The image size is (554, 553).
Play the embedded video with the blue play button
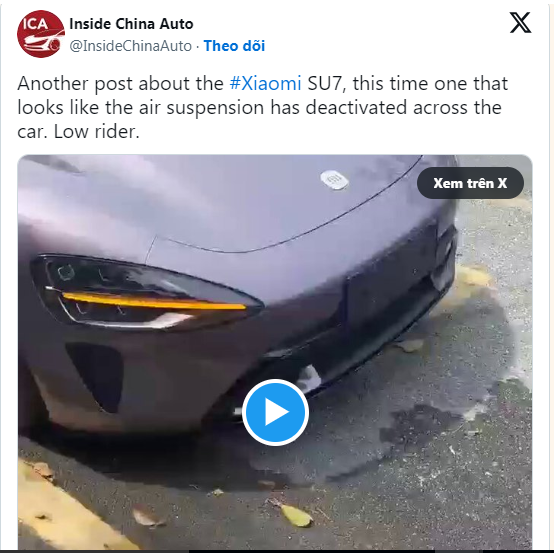pos(276,412)
